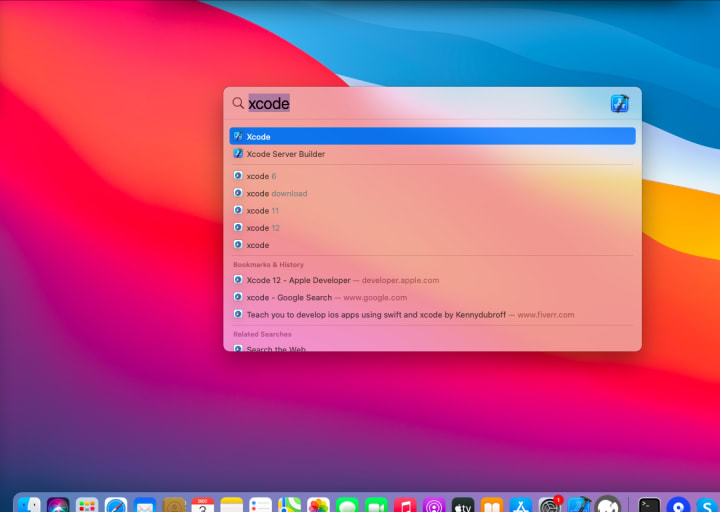The height and width of the screenshot is (512, 720).
Task: Open Reminders from the Dock
Action: [x=261, y=505]
